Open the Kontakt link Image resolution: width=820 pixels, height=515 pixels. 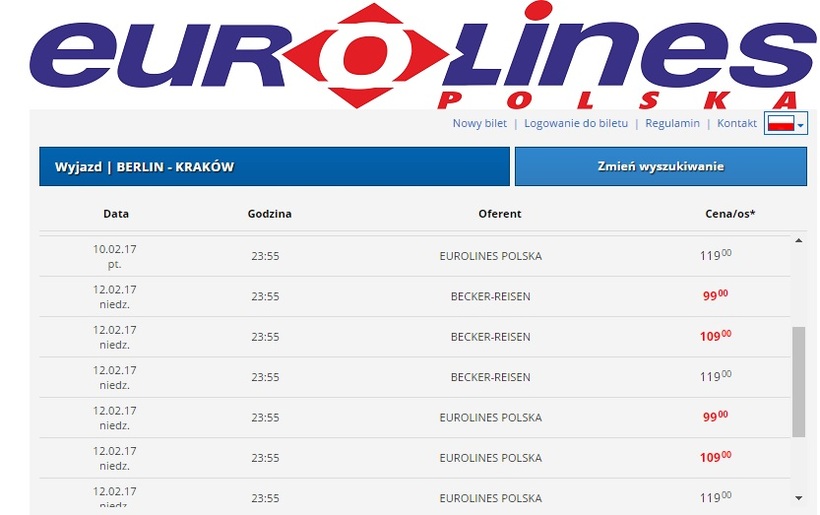(x=736, y=123)
